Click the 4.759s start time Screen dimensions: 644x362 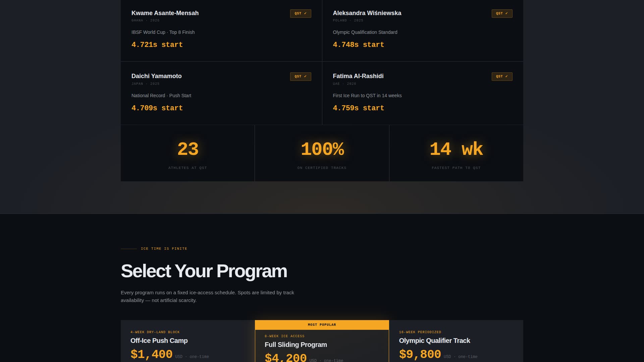[358, 108]
